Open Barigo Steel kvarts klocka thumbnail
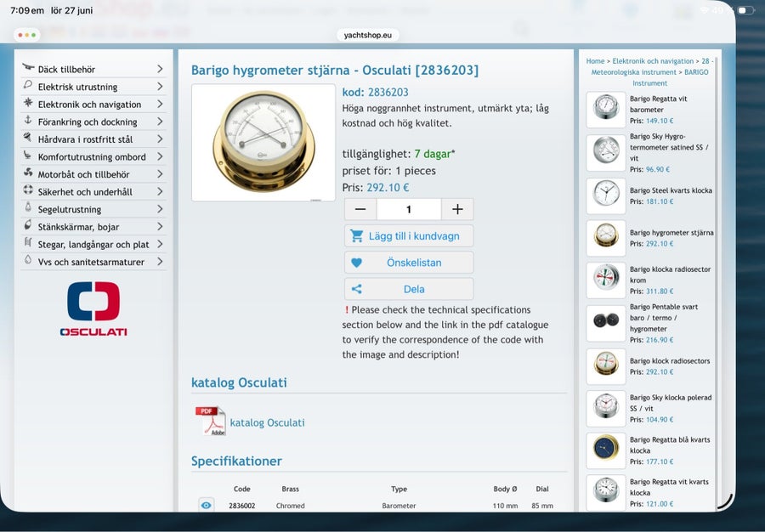This screenshot has width=765, height=532. [606, 195]
